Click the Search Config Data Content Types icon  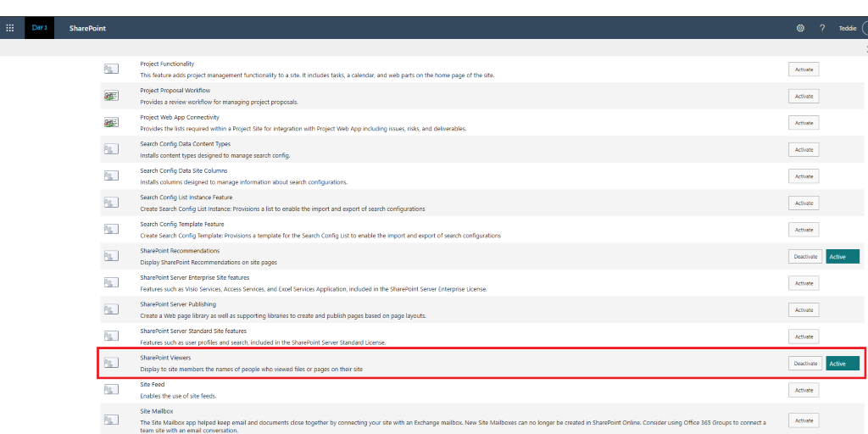(111, 149)
